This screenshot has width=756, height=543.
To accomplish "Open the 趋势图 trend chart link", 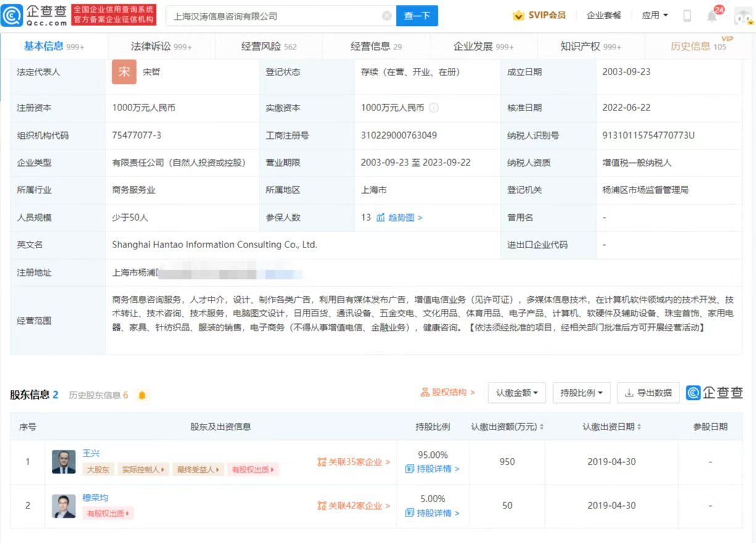I will (400, 218).
